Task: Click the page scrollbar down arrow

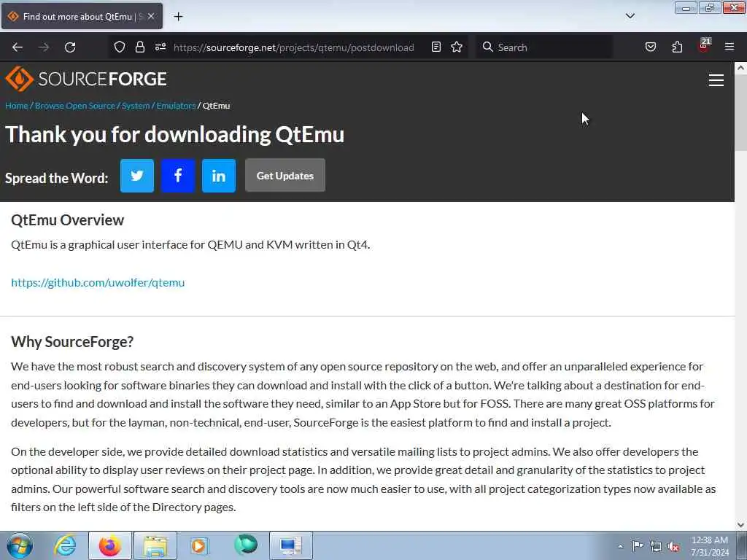Action: [x=740, y=525]
